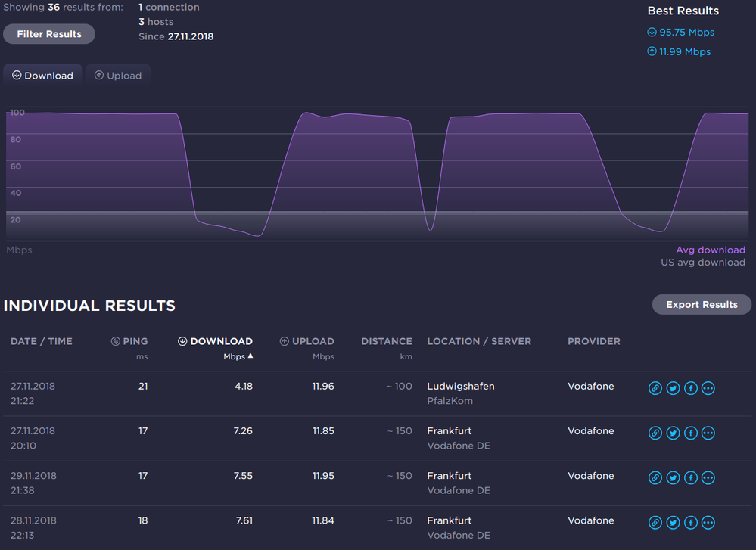756x550 pixels.
Task: Select the 1 connection text
Action: point(169,8)
